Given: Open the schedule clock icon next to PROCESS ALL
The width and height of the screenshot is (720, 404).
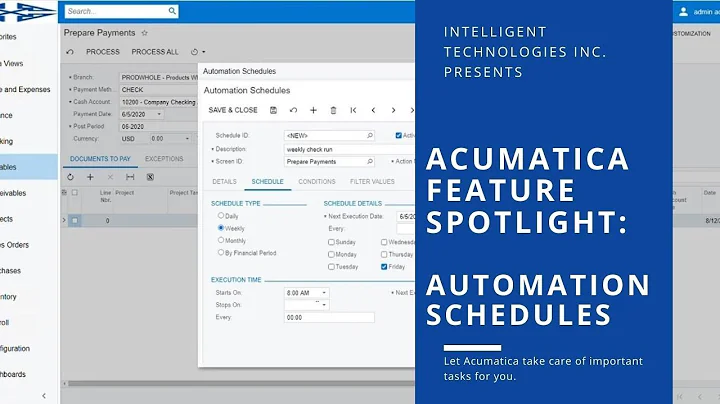Looking at the screenshot, I should 194,52.
